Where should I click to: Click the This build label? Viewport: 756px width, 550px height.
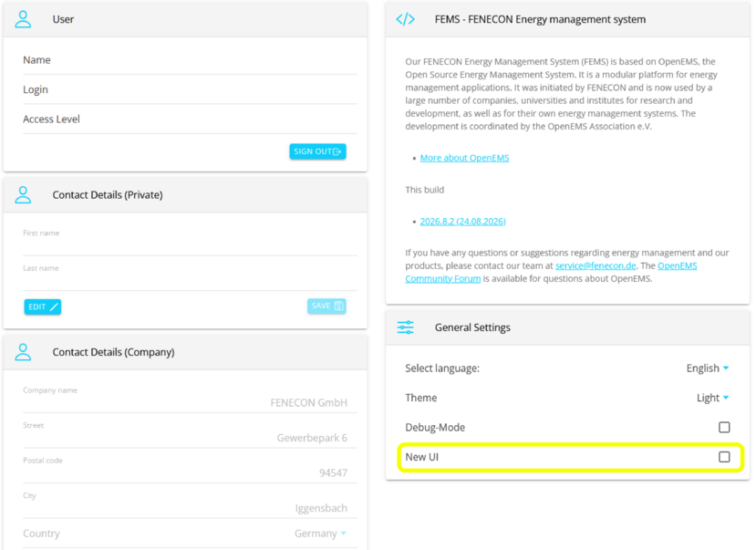[424, 190]
